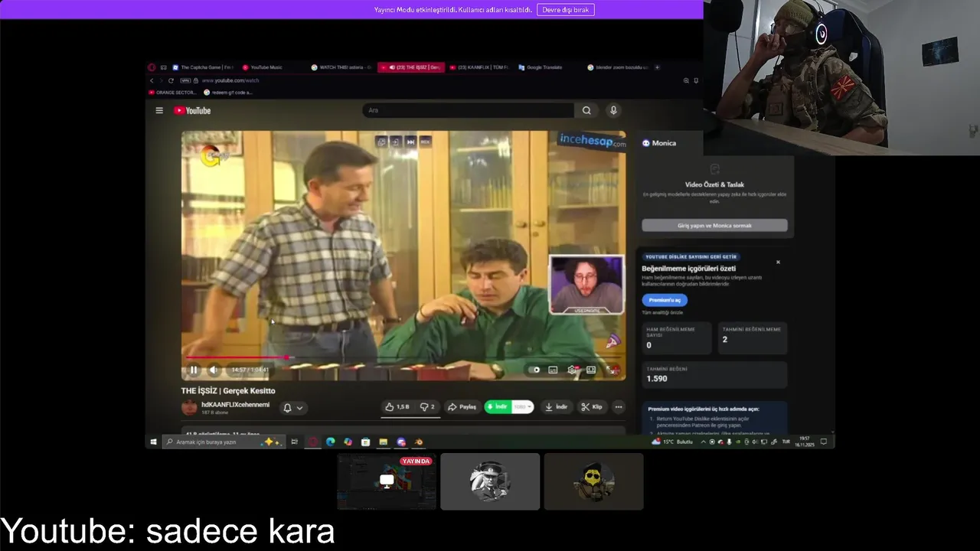
Task: Select the middle participant avatar tile
Action: click(x=490, y=481)
